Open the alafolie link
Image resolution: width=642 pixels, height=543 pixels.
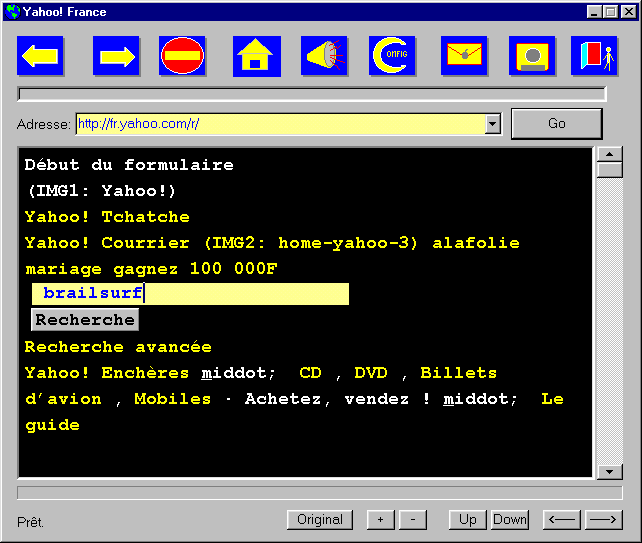pyautogui.click(x=476, y=243)
